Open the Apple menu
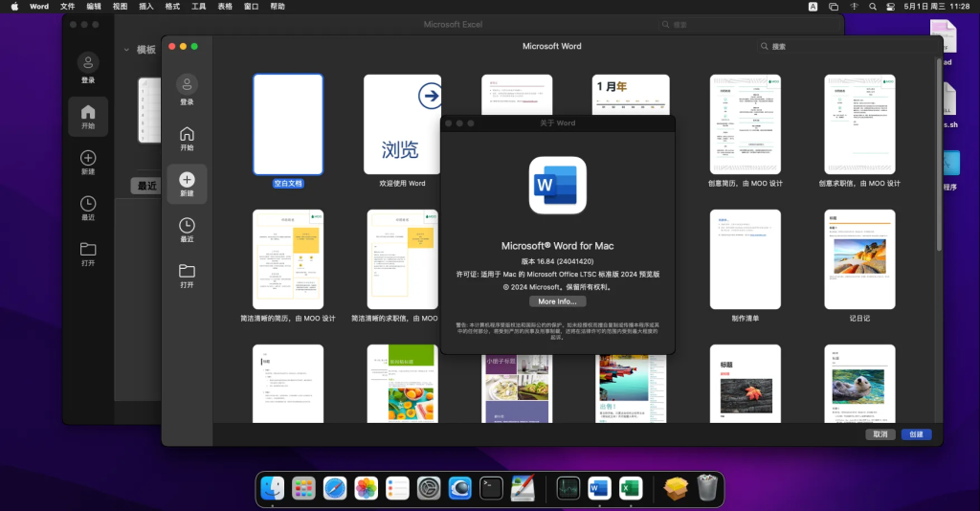980x511 pixels. 14,7
